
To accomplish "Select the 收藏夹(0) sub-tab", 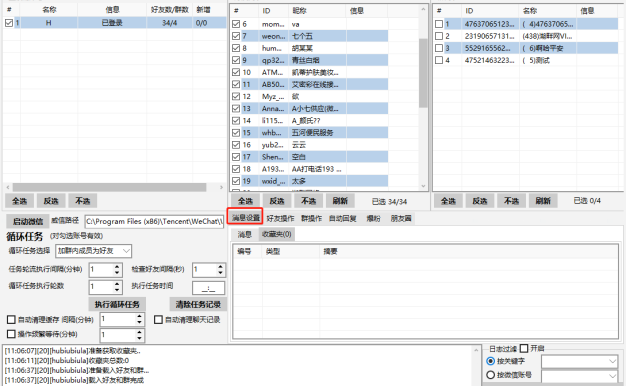I will 277,234.
